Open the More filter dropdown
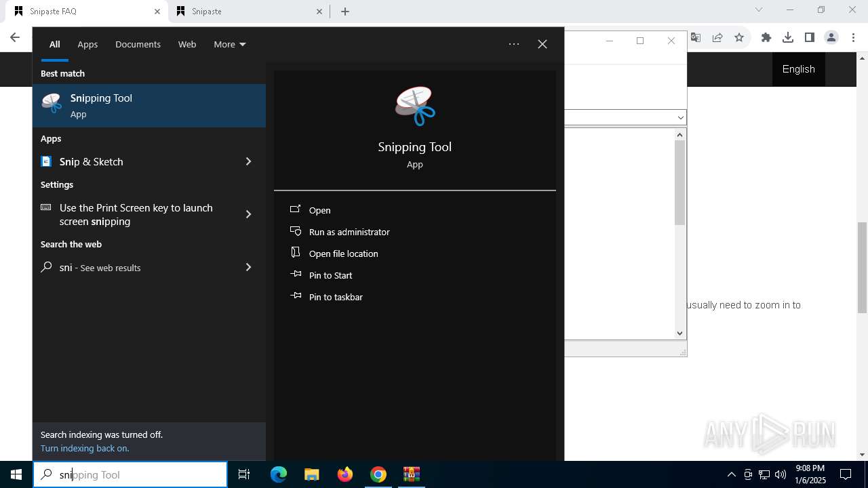This screenshot has height=488, width=868. point(230,44)
